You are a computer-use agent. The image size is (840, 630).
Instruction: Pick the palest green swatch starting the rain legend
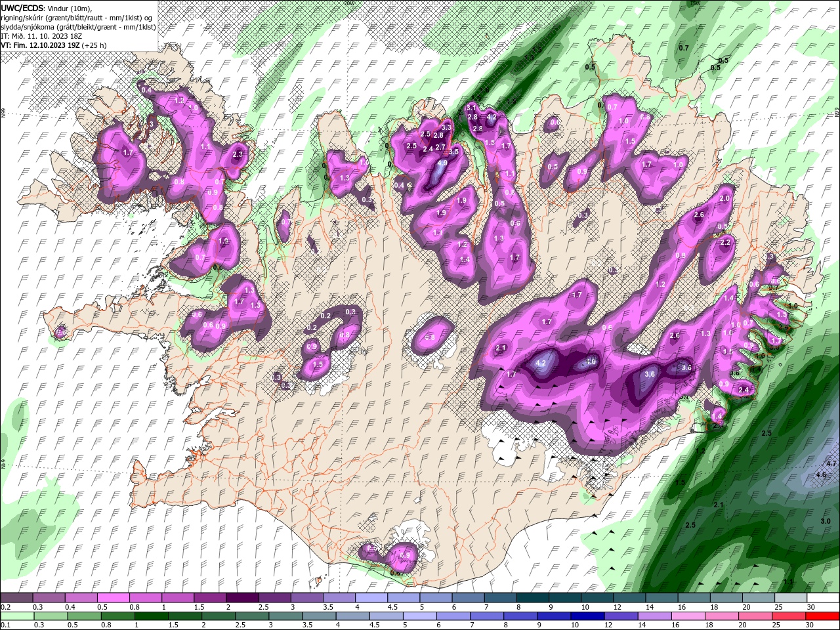coord(18,616)
